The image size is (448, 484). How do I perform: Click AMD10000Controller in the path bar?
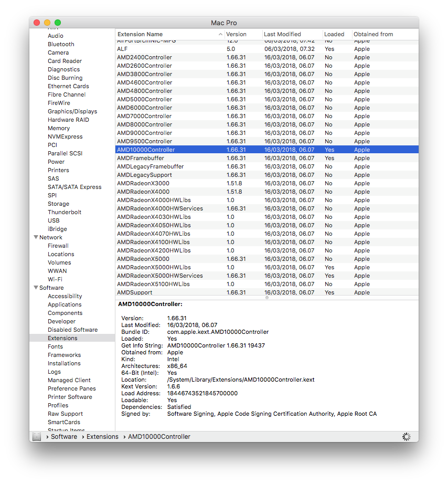tap(159, 437)
